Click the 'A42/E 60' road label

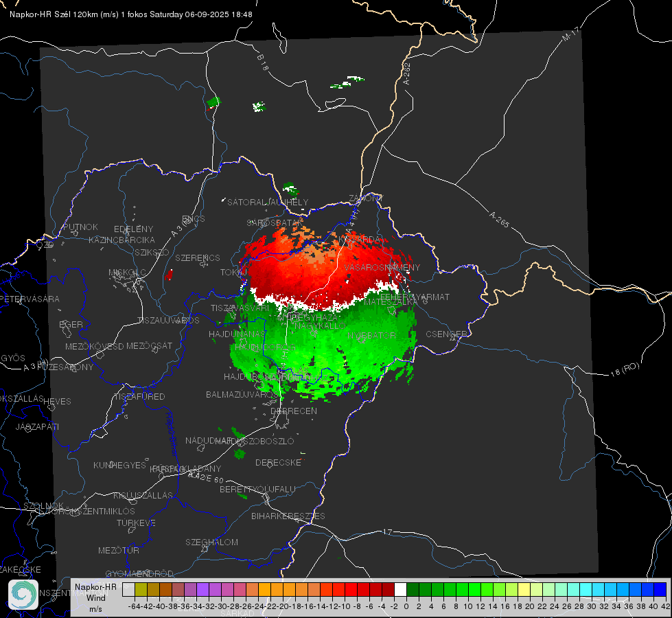coord(206,477)
